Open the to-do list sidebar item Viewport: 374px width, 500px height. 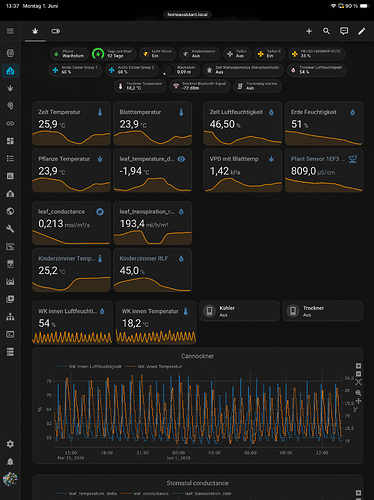[x=10, y=158]
